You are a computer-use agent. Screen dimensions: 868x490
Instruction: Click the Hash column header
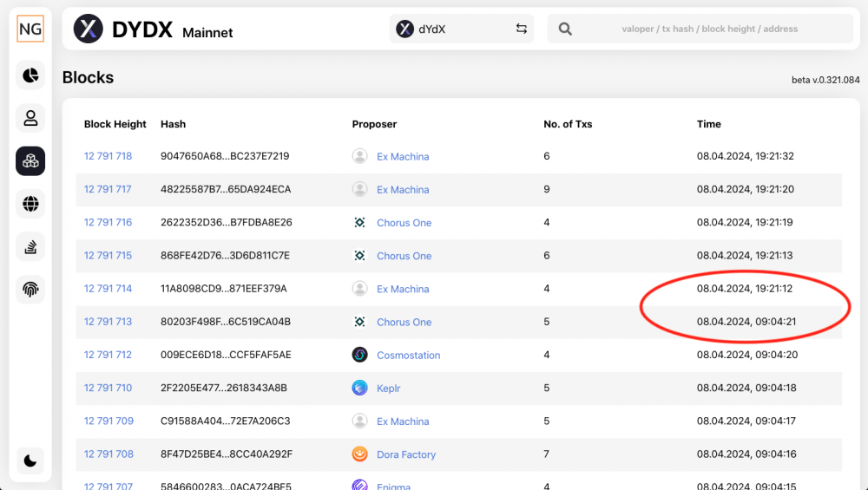[x=174, y=124]
